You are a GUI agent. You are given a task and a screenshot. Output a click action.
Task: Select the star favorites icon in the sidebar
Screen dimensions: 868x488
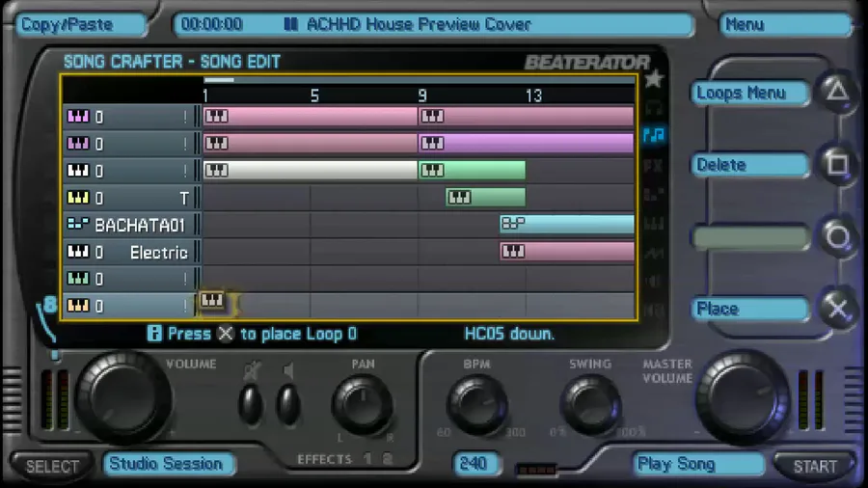tap(654, 79)
